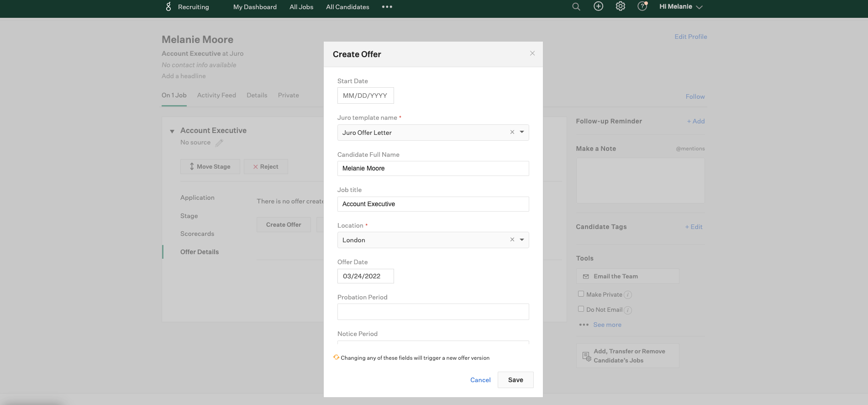Select Scorecards in the job sidebar
The height and width of the screenshot is (405, 868).
(x=197, y=234)
